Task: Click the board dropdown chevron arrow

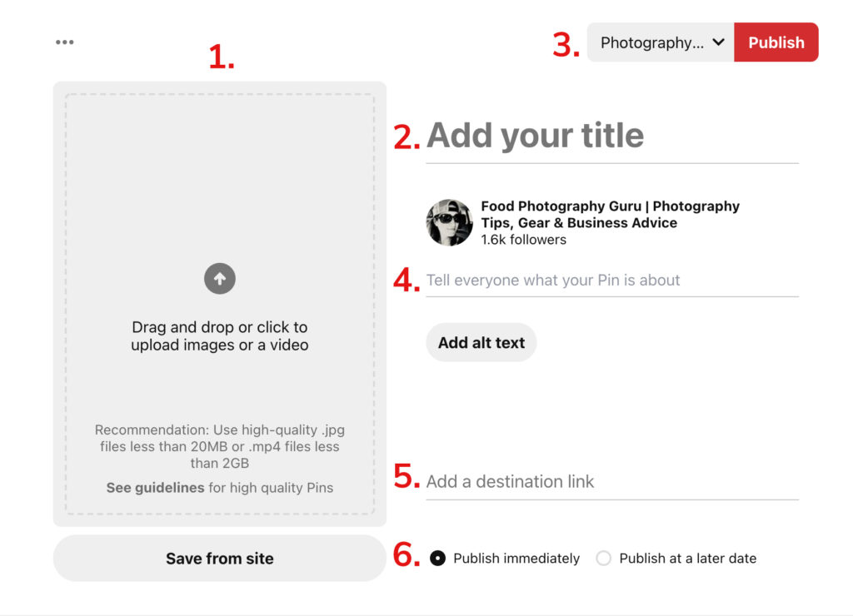Action: coord(720,42)
